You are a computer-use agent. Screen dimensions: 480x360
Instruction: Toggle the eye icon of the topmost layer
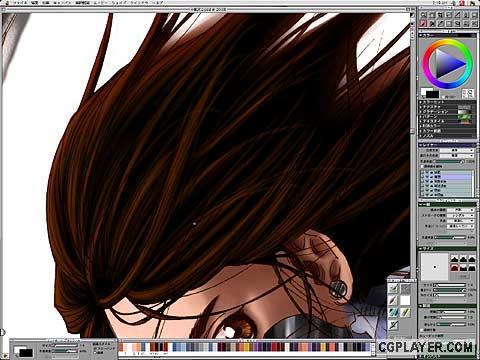(x=427, y=173)
